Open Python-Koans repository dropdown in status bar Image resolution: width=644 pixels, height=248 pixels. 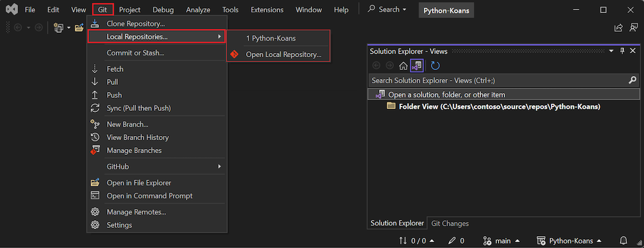(x=569, y=240)
